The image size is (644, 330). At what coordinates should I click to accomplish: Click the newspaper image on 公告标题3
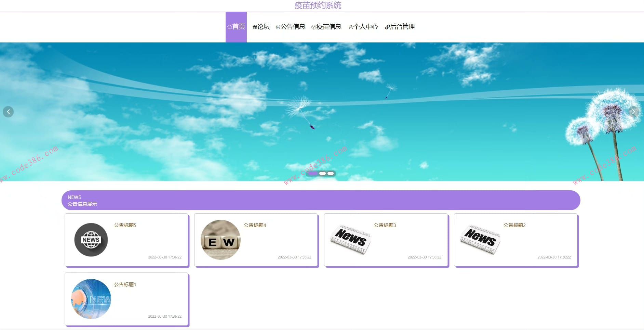[x=350, y=240]
